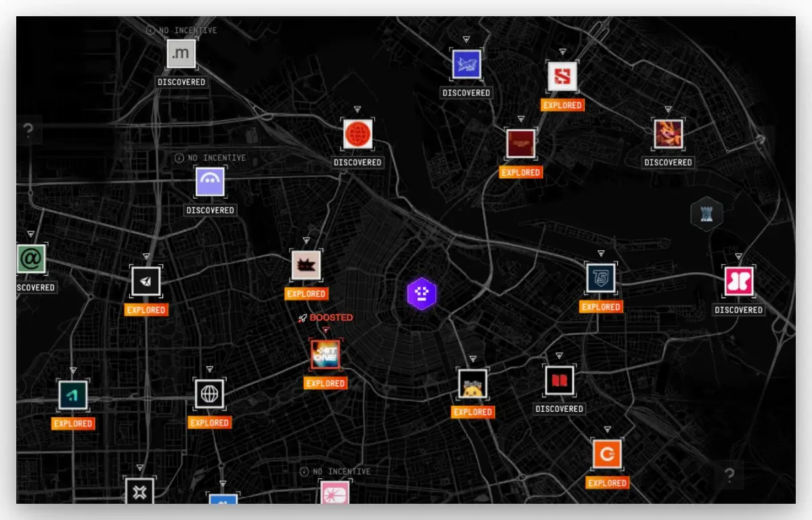Click NO INCENTIVE text above purple arch marker
This screenshot has width=812, height=520.
tap(217, 158)
